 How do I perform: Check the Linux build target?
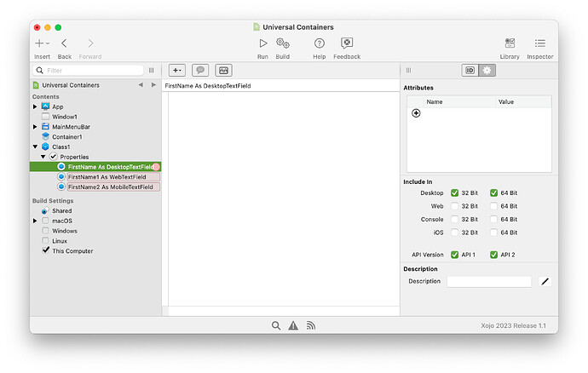point(45,241)
